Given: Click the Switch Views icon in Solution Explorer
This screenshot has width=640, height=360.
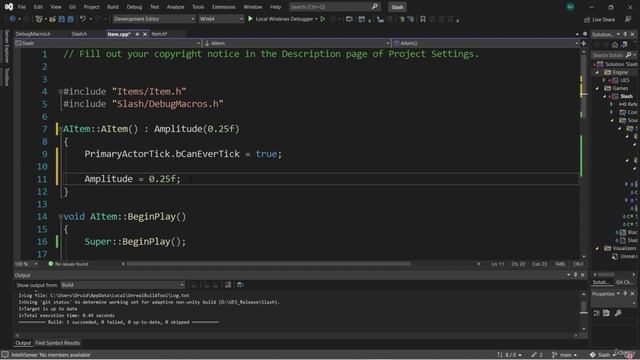Looking at the screenshot, I should [624, 45].
